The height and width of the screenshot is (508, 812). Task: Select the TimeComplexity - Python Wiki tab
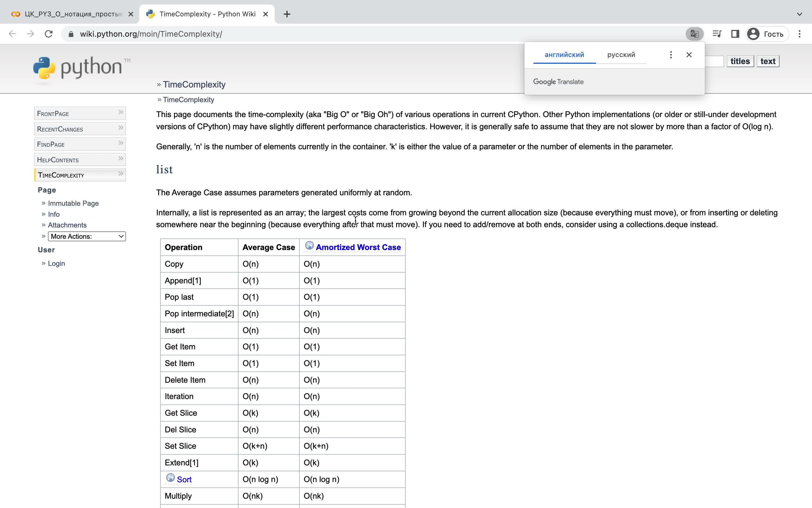click(x=207, y=14)
